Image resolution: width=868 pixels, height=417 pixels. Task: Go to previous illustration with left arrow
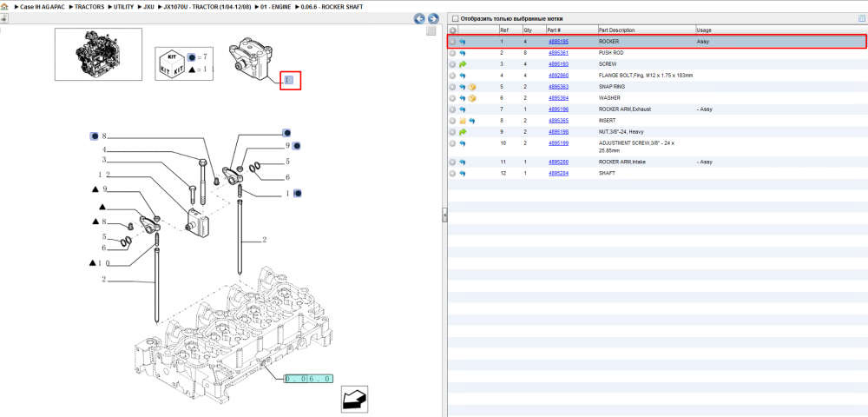(x=419, y=18)
